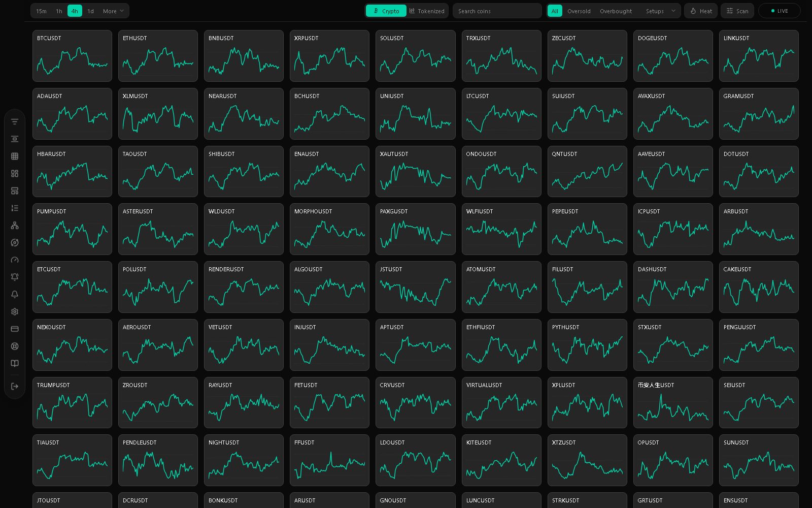Select the All filter tab

click(x=555, y=11)
